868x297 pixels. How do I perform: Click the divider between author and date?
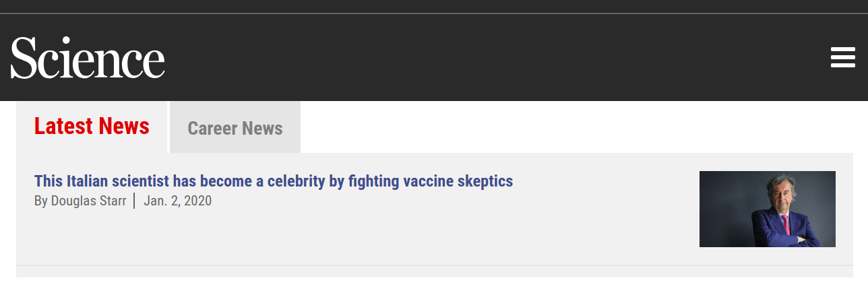pos(134,201)
